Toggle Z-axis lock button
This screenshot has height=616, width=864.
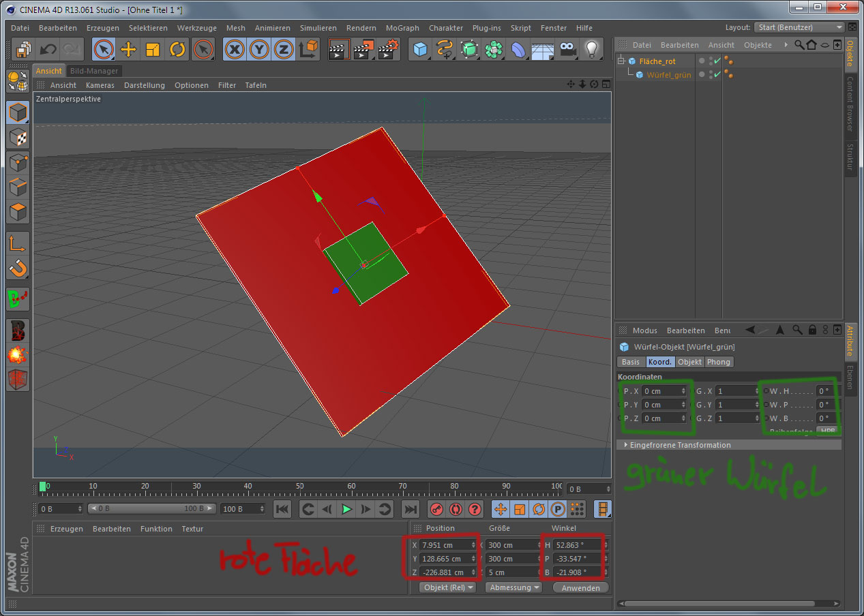click(284, 49)
